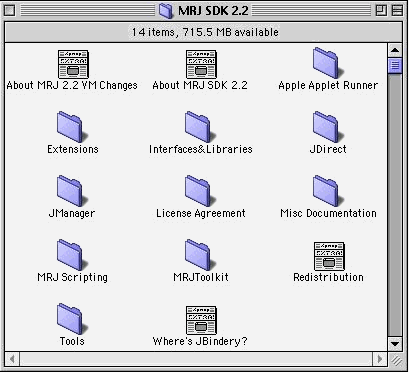Click the 'License Agreement' folder name text

pos(201,213)
